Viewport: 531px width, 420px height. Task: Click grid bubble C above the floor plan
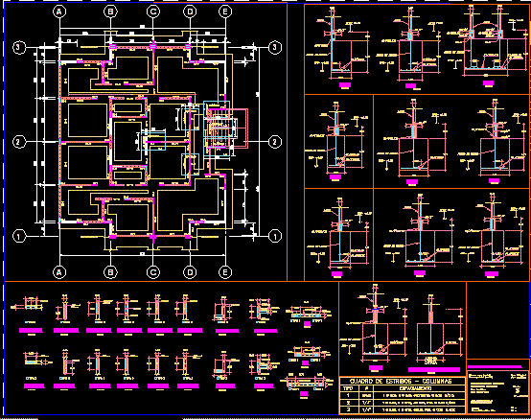[153, 12]
